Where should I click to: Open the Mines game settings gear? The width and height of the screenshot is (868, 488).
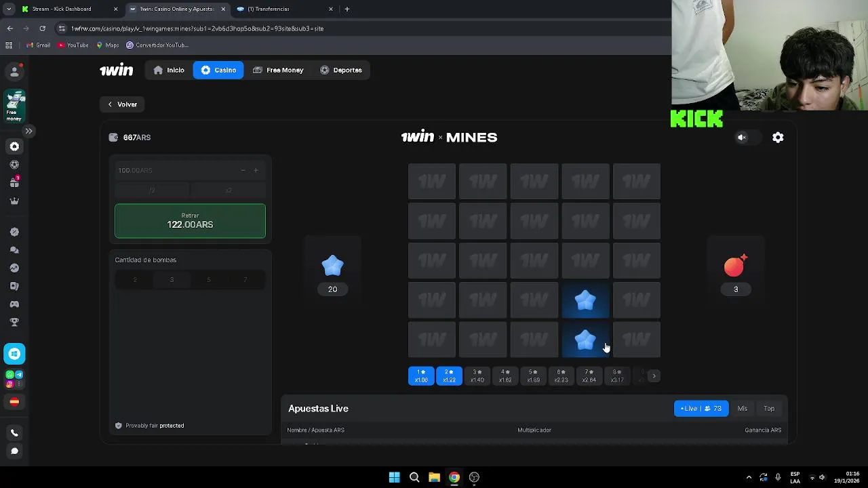pos(778,138)
